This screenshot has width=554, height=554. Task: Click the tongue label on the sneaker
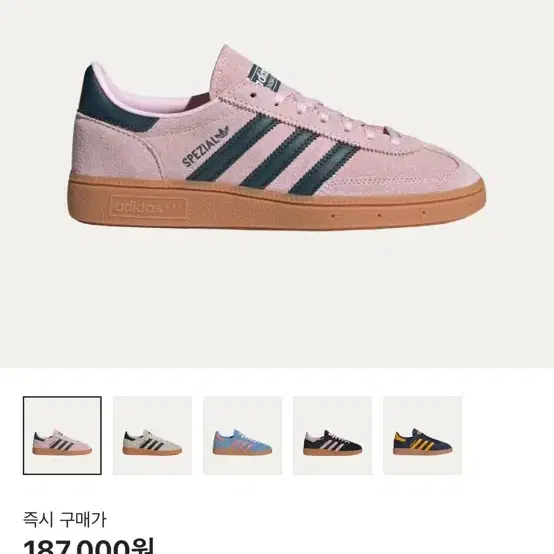(267, 78)
